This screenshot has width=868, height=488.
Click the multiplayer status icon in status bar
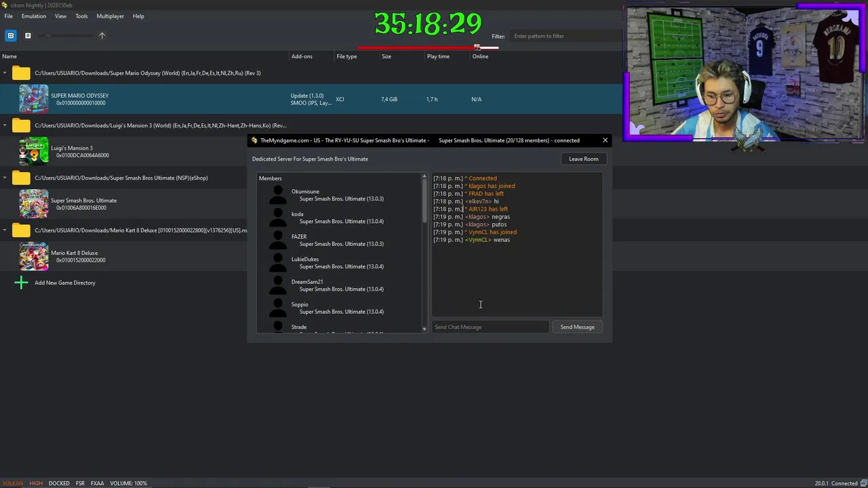tap(863, 483)
